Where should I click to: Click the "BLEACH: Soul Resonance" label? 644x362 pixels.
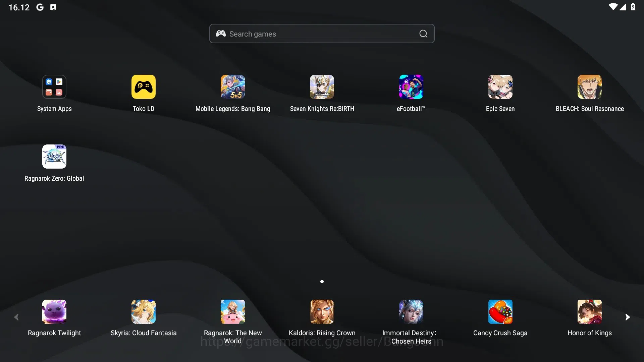click(590, 109)
